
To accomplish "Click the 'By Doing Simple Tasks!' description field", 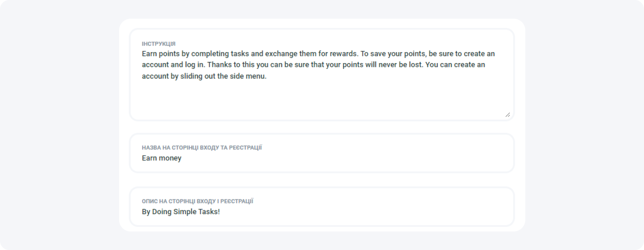I will [321, 212].
